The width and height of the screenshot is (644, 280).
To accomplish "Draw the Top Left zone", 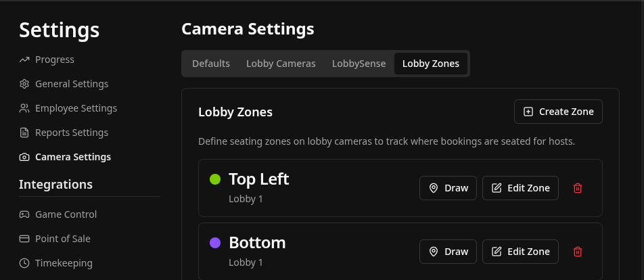I will (448, 188).
